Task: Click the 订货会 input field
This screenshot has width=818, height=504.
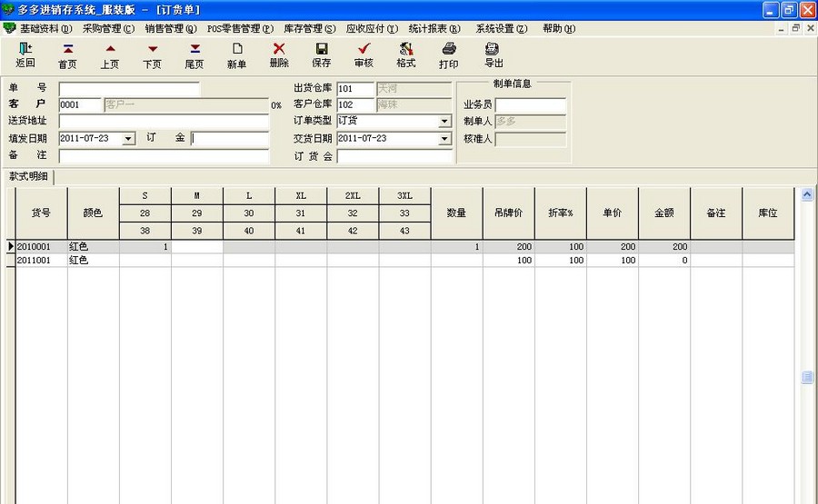Action: [x=394, y=156]
